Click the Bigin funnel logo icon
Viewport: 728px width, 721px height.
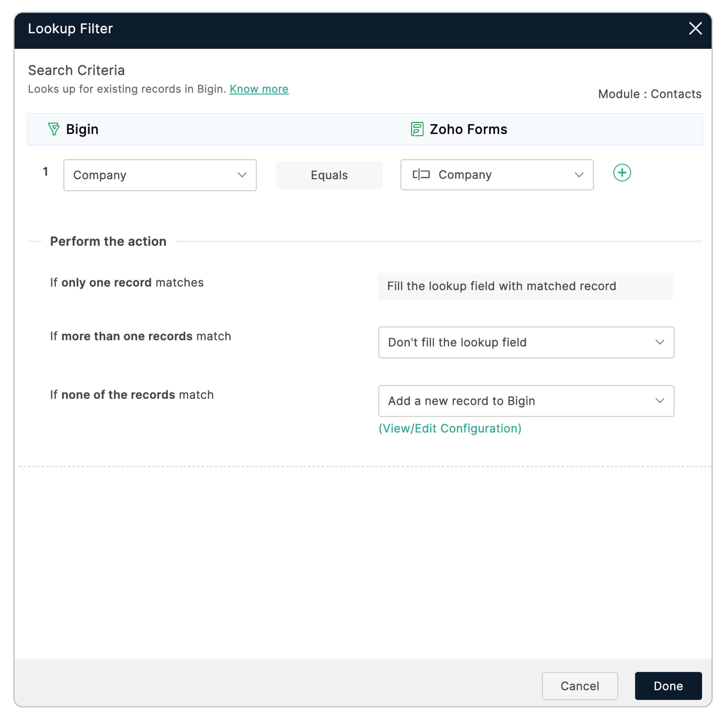point(53,129)
